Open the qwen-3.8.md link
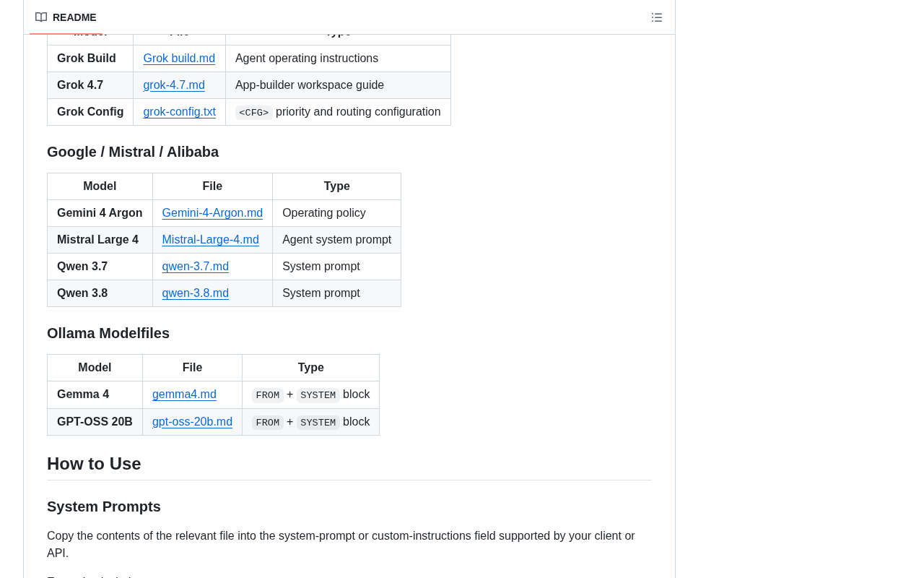Screen dimensions: 924x578 (x=195, y=293)
